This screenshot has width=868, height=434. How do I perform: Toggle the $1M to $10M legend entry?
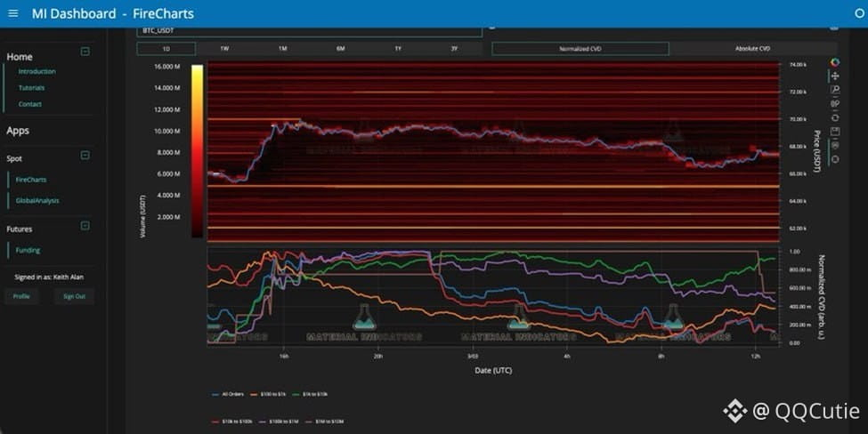click(324, 422)
